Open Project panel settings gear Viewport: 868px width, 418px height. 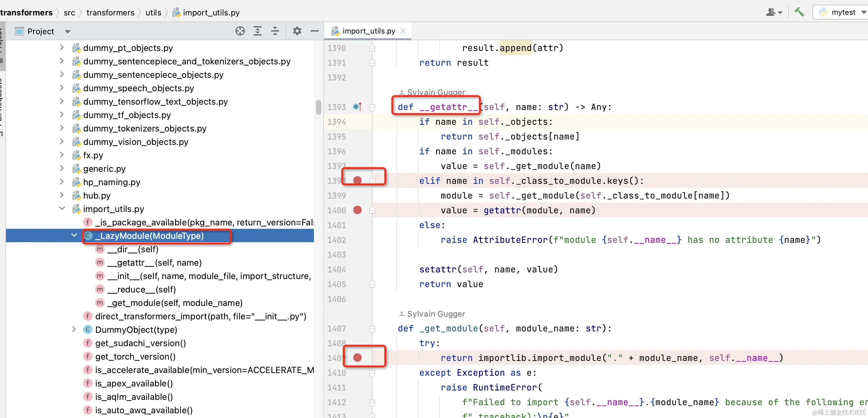point(297,31)
